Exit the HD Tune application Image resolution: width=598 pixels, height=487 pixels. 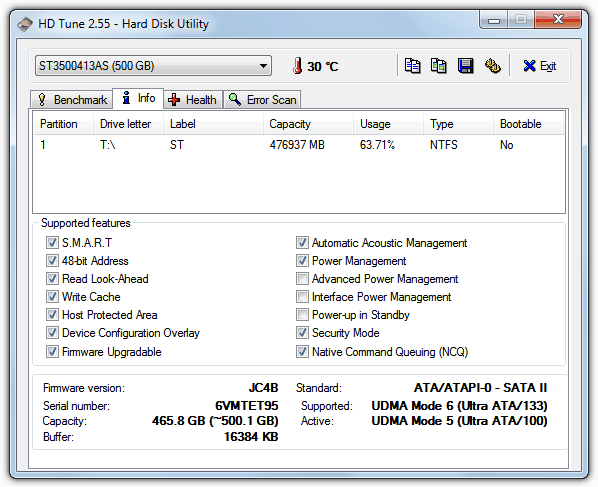click(x=539, y=66)
